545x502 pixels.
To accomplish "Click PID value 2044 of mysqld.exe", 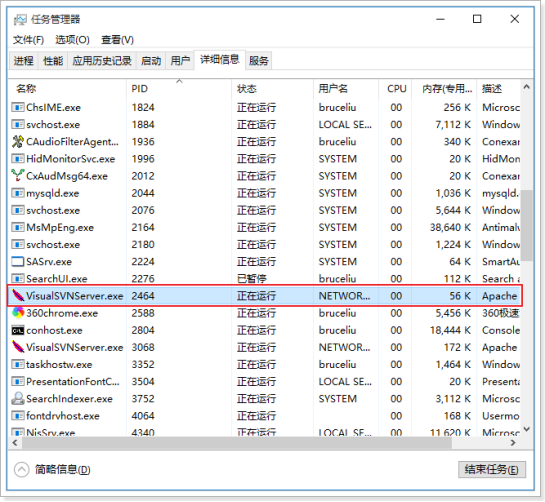I will [x=143, y=193].
